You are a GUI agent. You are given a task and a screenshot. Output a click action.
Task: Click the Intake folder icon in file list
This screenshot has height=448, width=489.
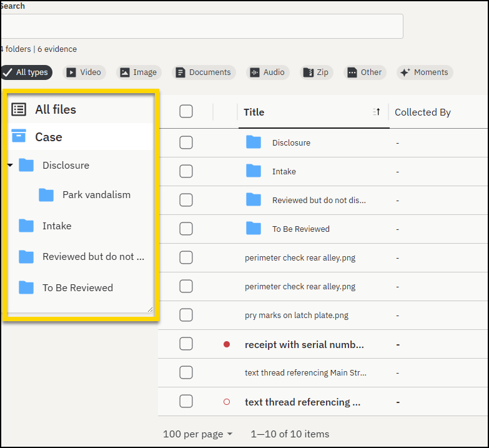tap(254, 171)
